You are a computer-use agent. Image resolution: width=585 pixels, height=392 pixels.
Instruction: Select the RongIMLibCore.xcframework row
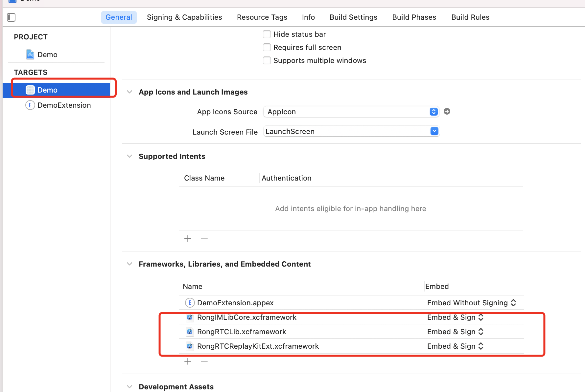351,317
